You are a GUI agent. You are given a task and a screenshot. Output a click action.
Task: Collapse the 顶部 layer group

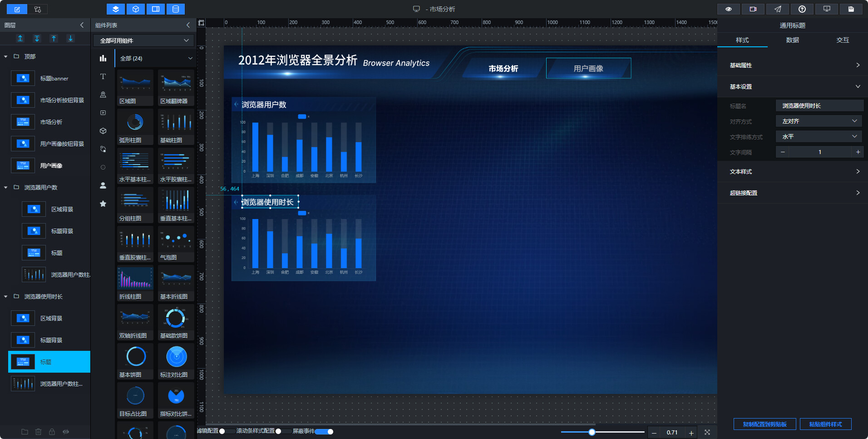coord(6,56)
